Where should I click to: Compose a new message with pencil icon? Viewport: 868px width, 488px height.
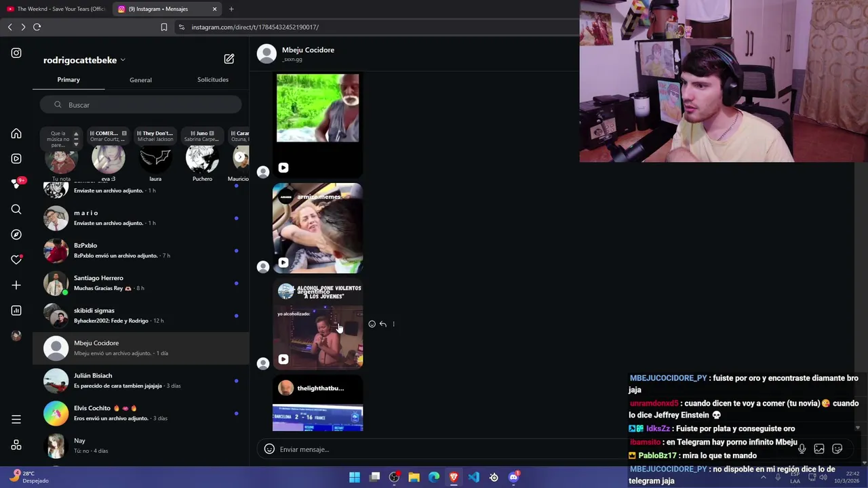click(x=229, y=59)
